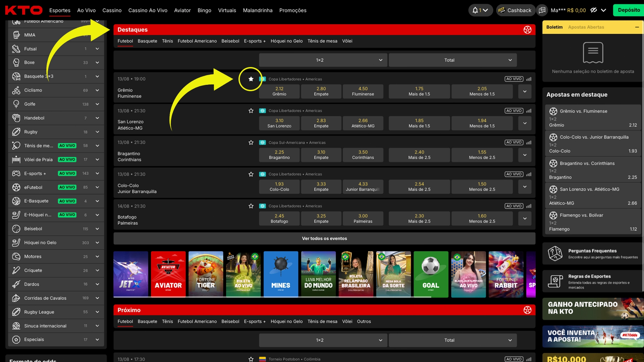Open the Jet X game thumbnail

pos(131,274)
